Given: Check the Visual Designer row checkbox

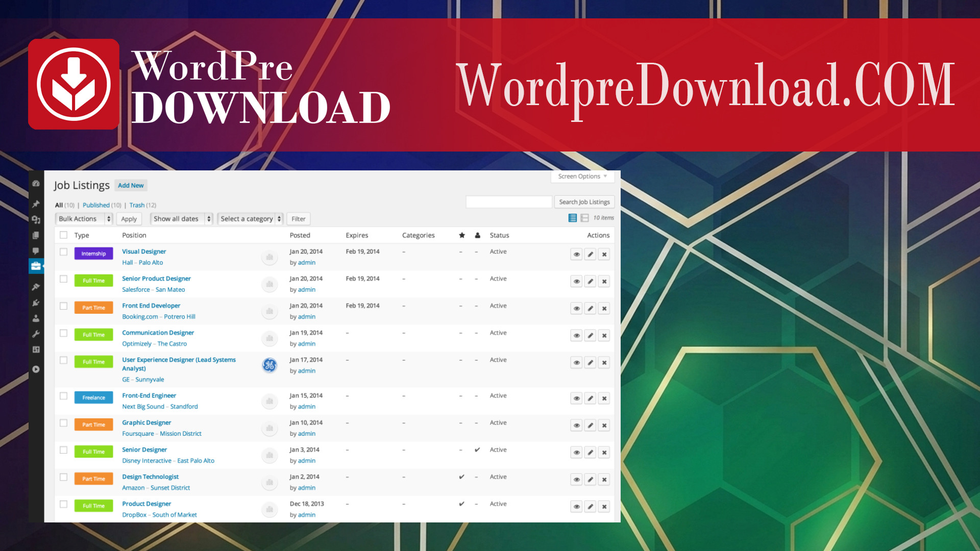Looking at the screenshot, I should (63, 252).
